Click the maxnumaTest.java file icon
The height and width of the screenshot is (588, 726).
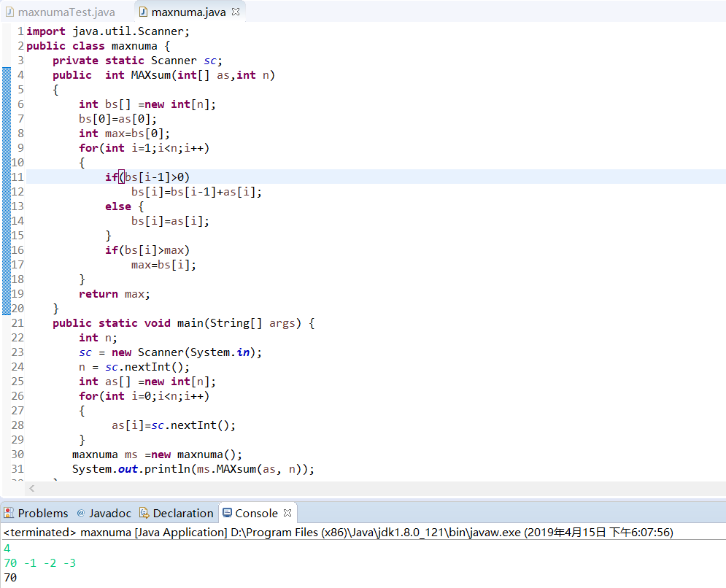9,12
